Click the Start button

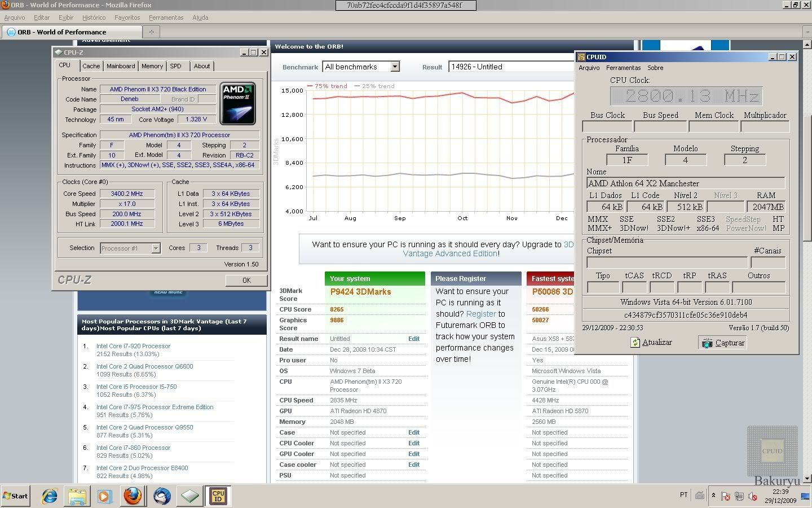click(x=16, y=496)
